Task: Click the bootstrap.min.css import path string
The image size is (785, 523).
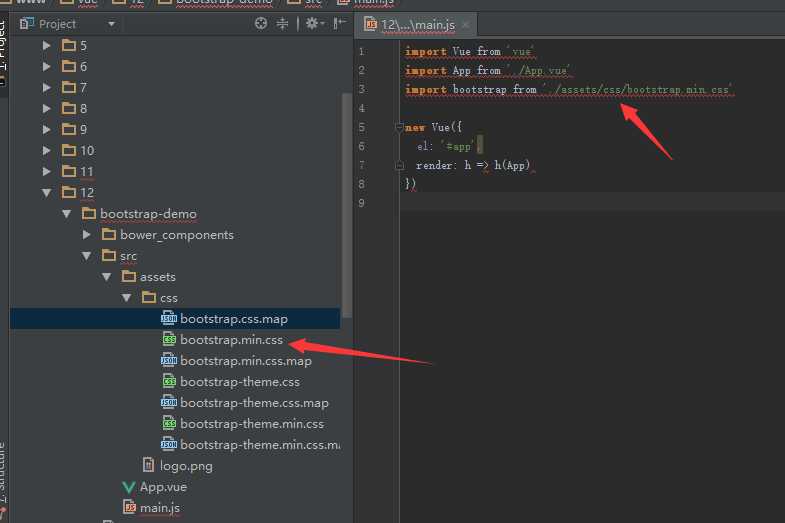Action: 638,90
